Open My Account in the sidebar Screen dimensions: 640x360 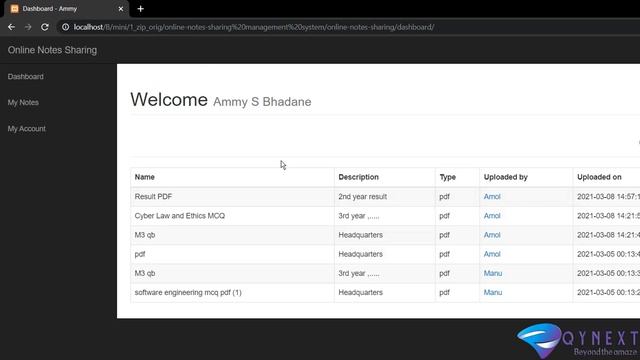click(x=27, y=129)
